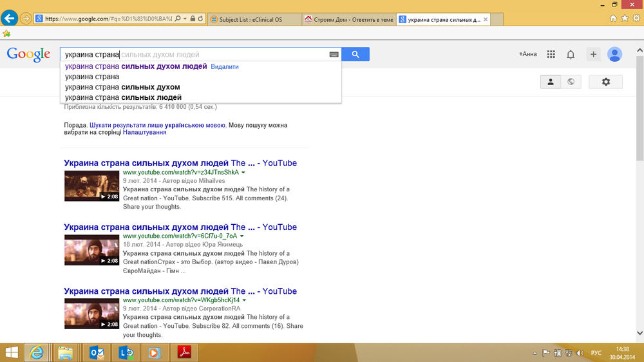Click the address bar search magnifier icon
The height and width of the screenshot is (362, 644).
tap(178, 19)
